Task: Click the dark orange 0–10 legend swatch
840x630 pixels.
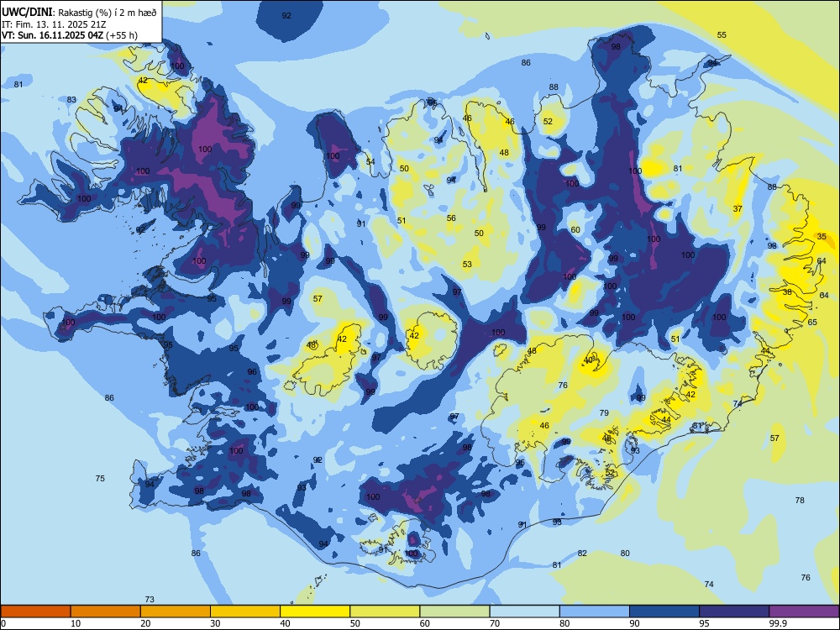Action: 35,612
